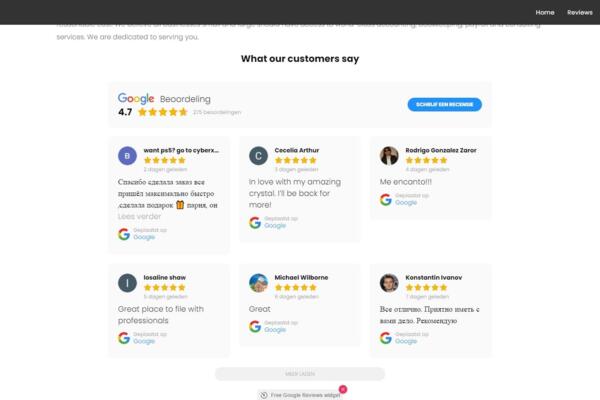Open the Reviews menu item

click(580, 12)
